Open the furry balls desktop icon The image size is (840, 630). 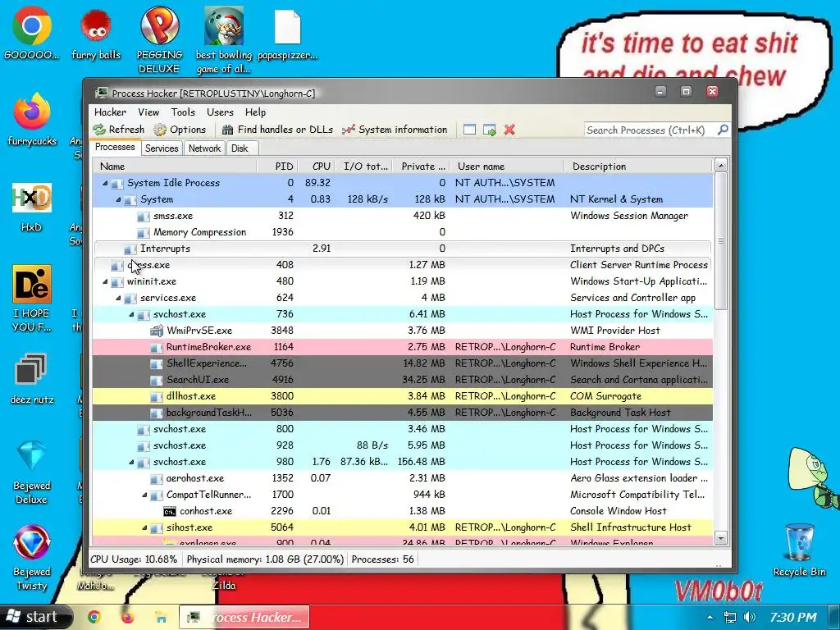pyautogui.click(x=96, y=34)
